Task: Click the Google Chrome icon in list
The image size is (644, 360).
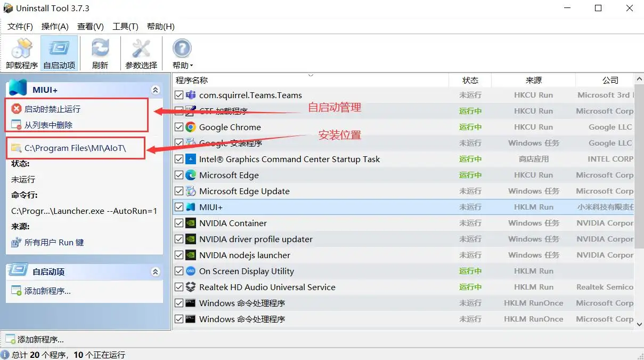Action: [x=191, y=127]
